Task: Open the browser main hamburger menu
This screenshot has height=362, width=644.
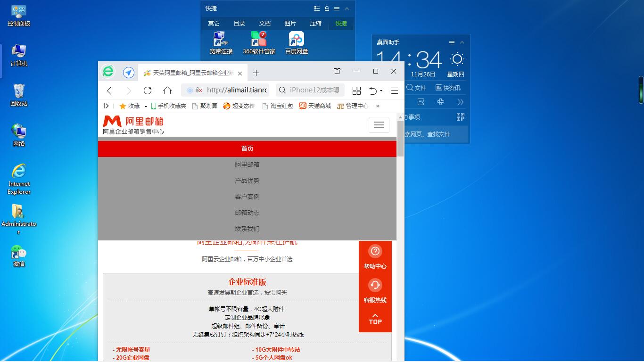Action: 395,90
